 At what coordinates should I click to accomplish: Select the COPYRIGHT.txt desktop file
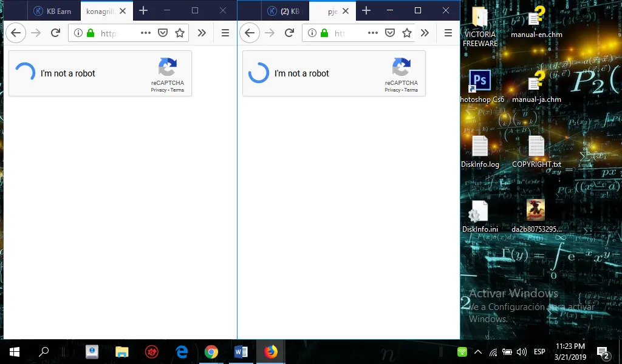[x=536, y=152]
